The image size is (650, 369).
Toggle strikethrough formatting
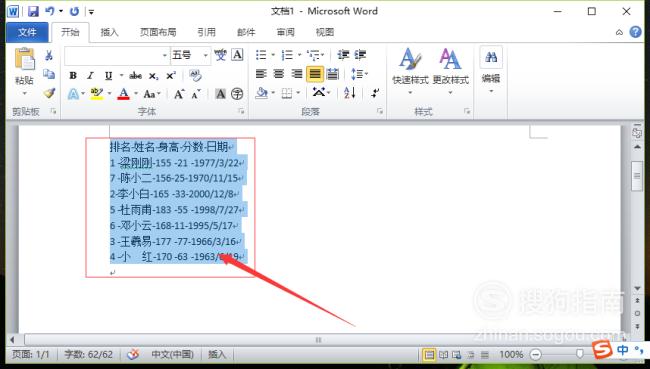(x=136, y=75)
